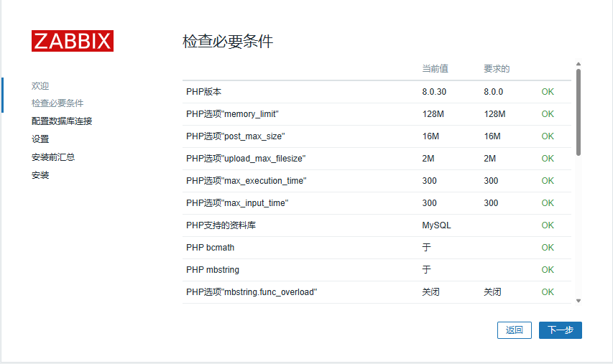The width and height of the screenshot is (613, 364).
Task: Click the PHP版本 row label
Action: point(204,92)
